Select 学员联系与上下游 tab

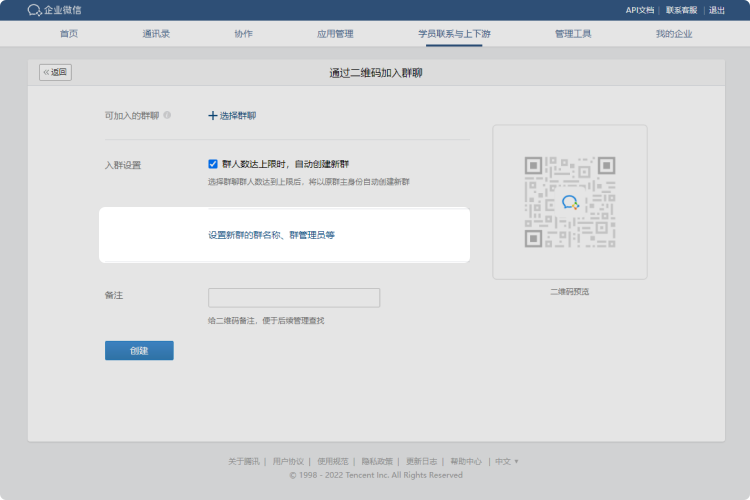coord(454,33)
